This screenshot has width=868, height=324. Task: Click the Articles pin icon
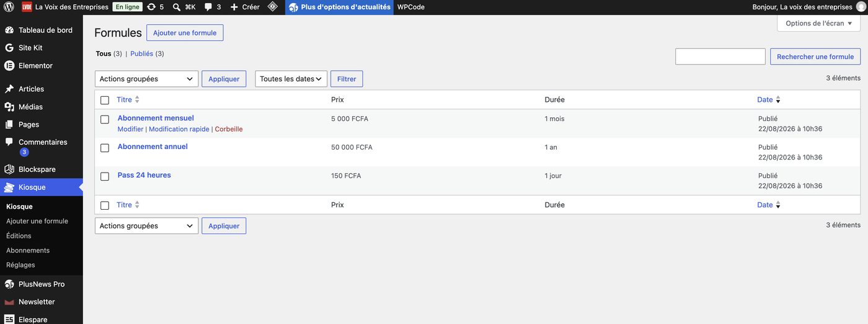click(x=9, y=89)
